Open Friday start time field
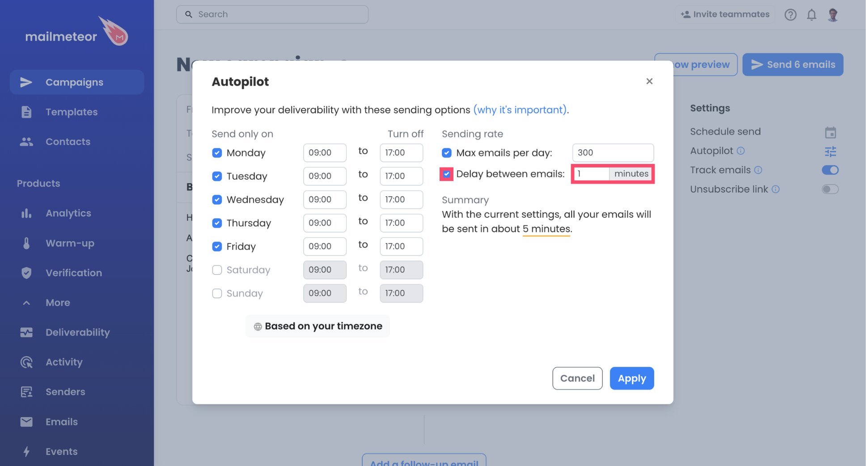This screenshot has width=868, height=466. click(x=325, y=246)
